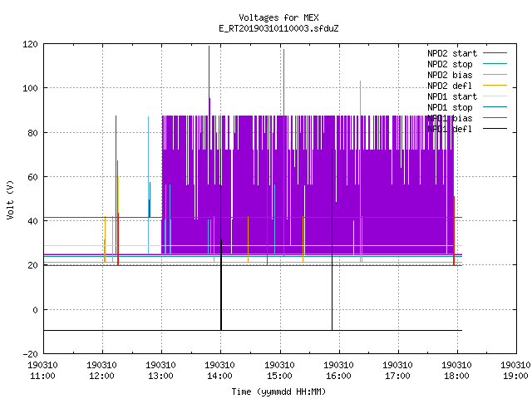The image size is (532, 399).
Task: Click the y-axis tick label 100
Action: click(30, 88)
